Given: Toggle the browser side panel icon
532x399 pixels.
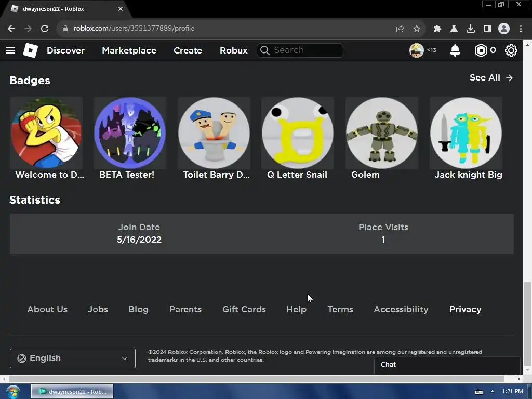Looking at the screenshot, I should click(487, 29).
